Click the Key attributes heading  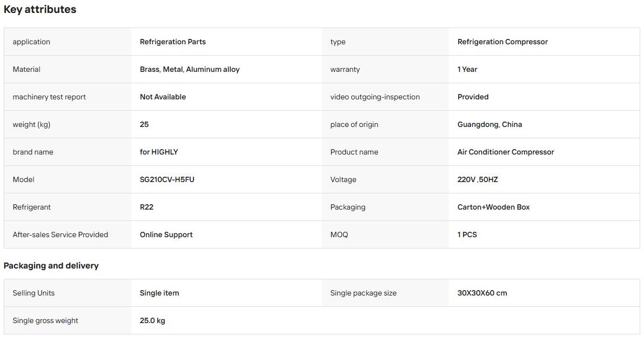click(40, 9)
